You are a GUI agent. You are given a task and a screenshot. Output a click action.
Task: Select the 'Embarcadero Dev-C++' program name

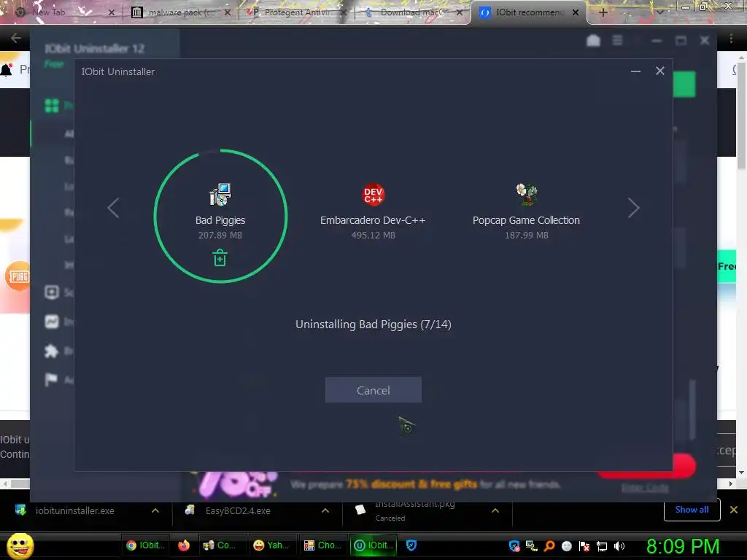(x=373, y=220)
